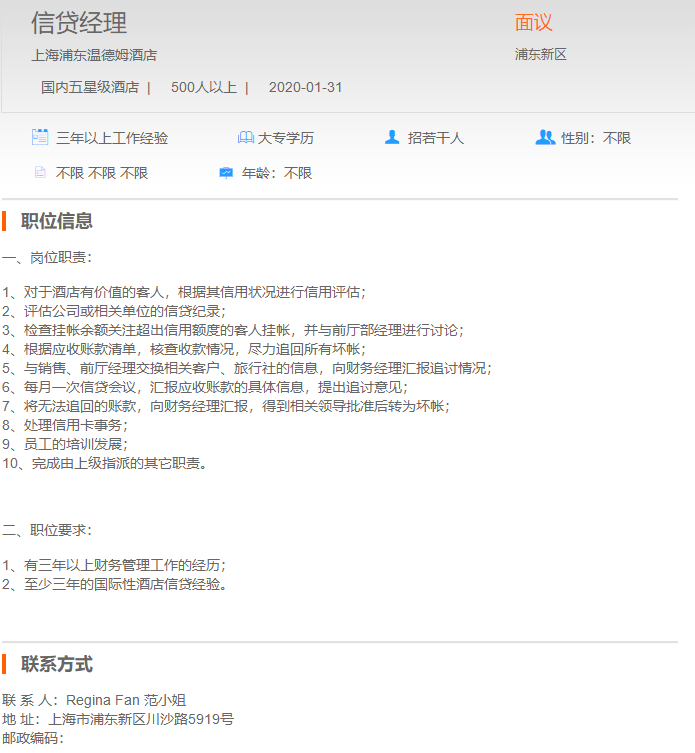Click the two-people icon beside 性别
The width and height of the screenshot is (695, 753).
(x=545, y=138)
